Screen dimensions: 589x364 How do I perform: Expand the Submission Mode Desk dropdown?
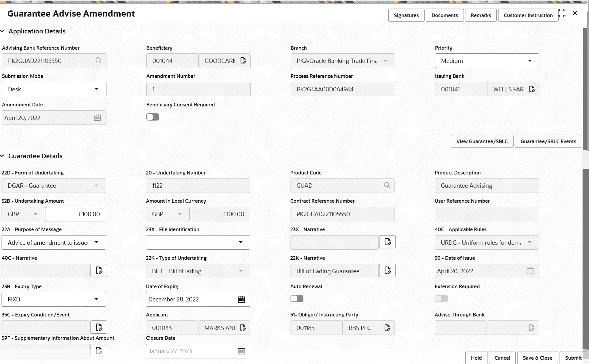[54, 89]
